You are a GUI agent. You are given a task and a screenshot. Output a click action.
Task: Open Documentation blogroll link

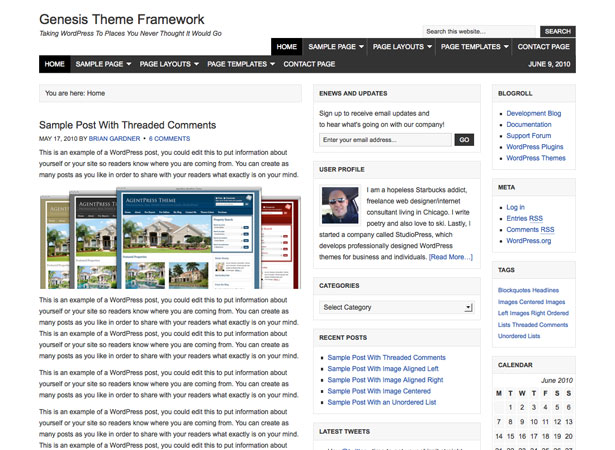tap(529, 124)
